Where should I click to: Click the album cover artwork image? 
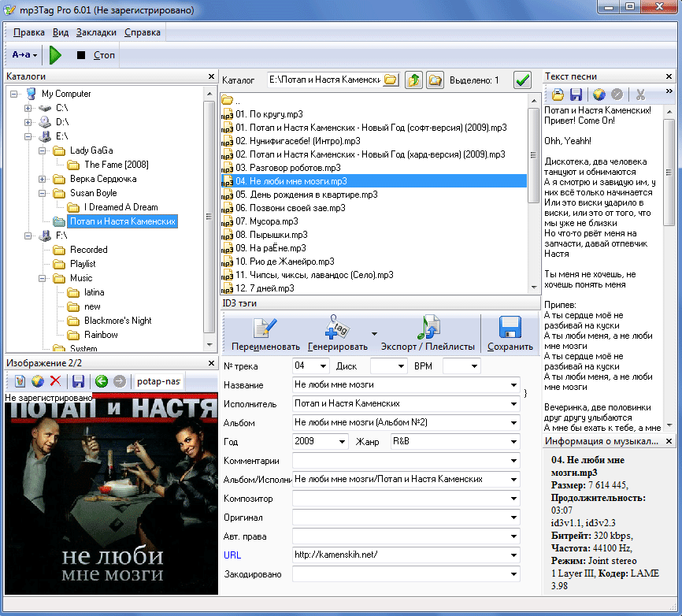(111, 494)
